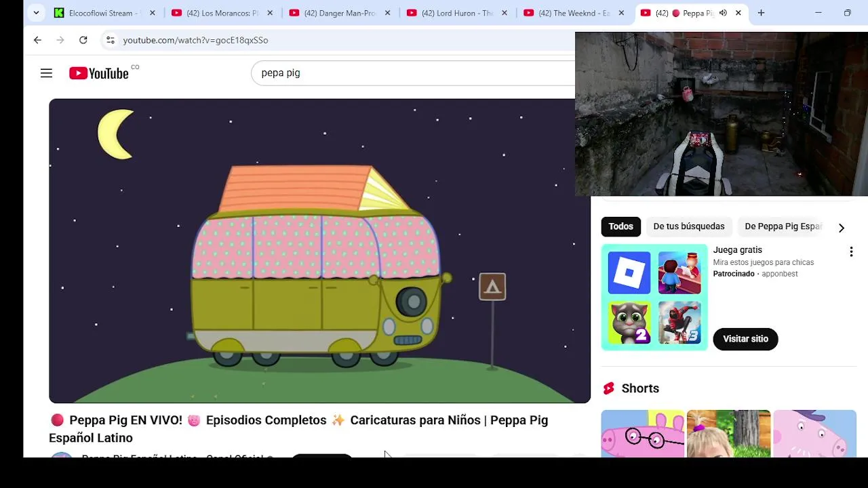Image resolution: width=868 pixels, height=488 pixels.
Task: Click the ad games thumbnail image
Action: pos(654,298)
